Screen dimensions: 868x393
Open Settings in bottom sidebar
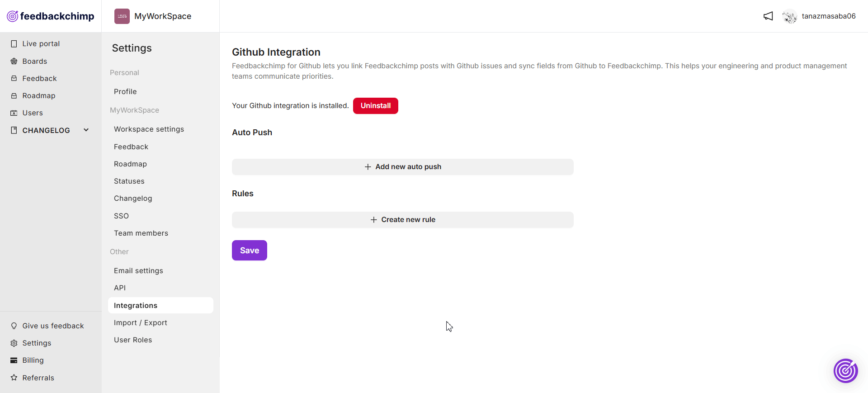[x=37, y=343]
